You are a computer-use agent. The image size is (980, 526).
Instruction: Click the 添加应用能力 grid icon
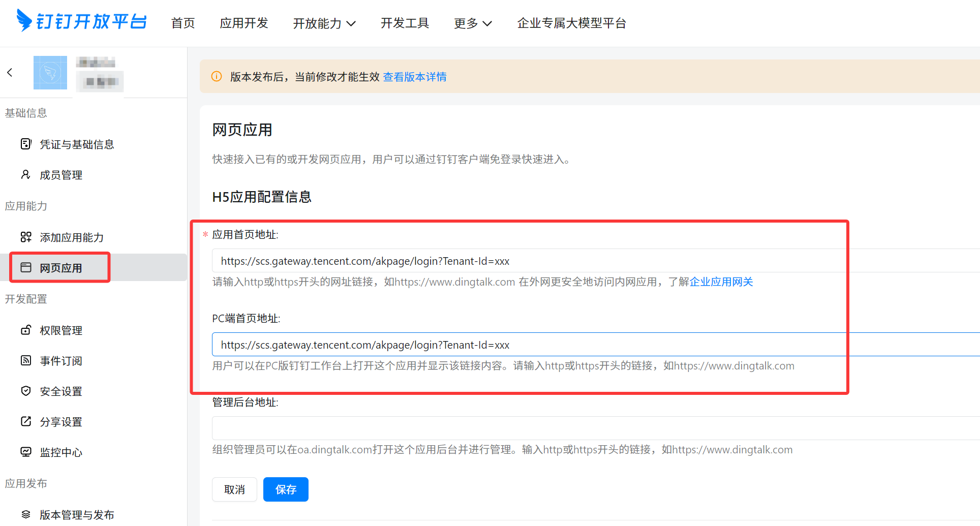[x=26, y=237]
